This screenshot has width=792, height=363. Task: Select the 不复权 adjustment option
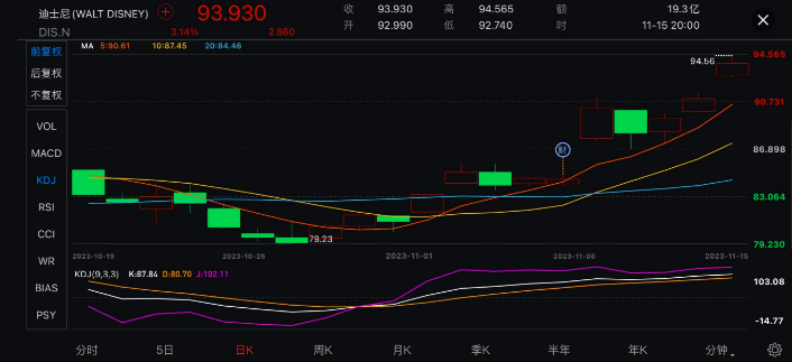pos(46,95)
